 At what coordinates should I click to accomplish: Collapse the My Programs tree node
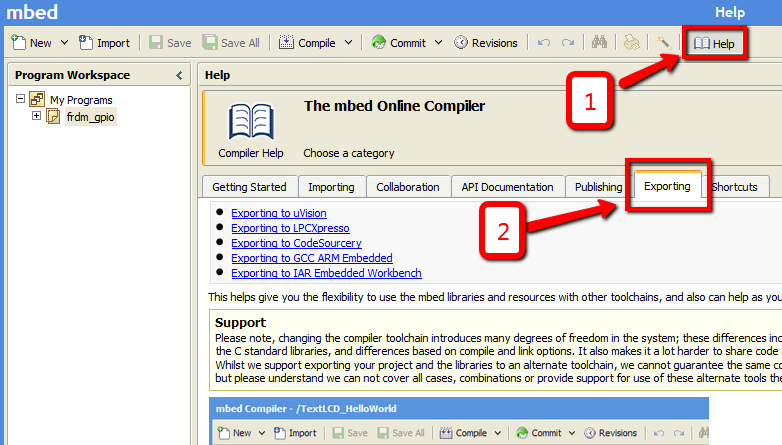(20, 99)
